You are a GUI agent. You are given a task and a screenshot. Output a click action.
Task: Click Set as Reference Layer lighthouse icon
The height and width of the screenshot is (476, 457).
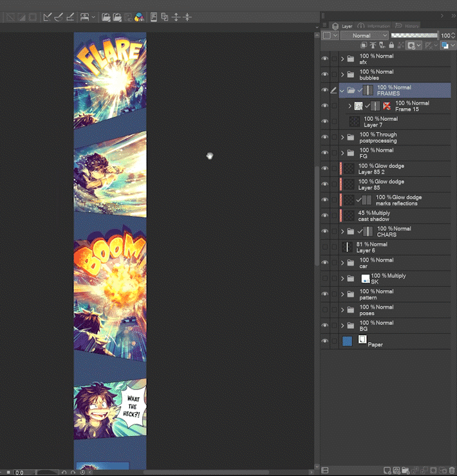[374, 46]
